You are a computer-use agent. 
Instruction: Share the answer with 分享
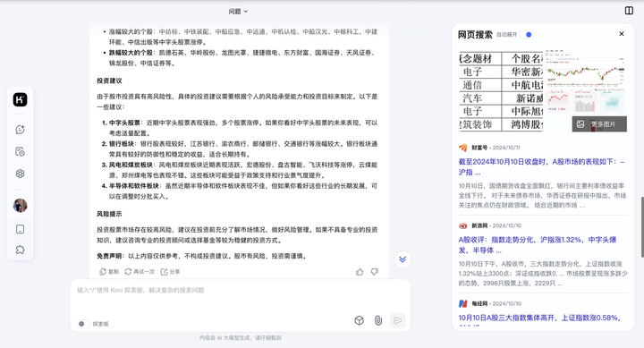(170, 272)
